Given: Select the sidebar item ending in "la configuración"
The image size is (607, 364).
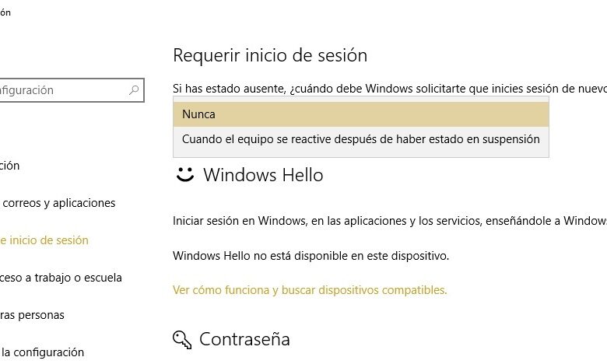Looking at the screenshot, I should point(43,352).
